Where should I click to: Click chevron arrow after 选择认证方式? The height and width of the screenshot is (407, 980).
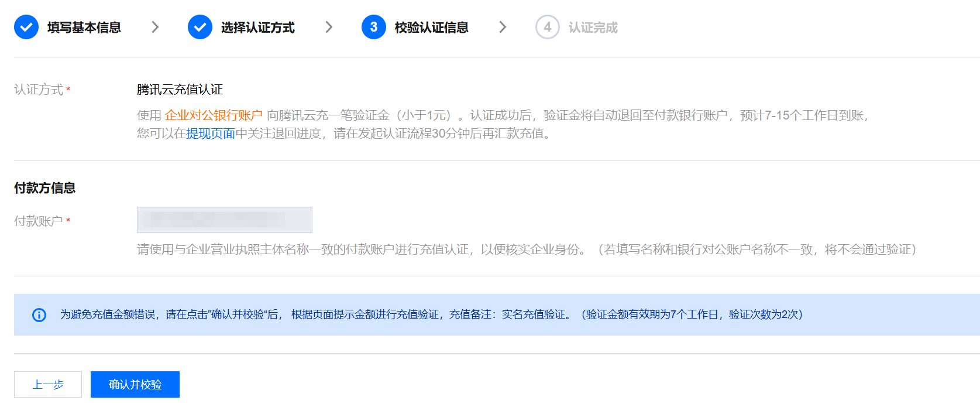click(329, 27)
